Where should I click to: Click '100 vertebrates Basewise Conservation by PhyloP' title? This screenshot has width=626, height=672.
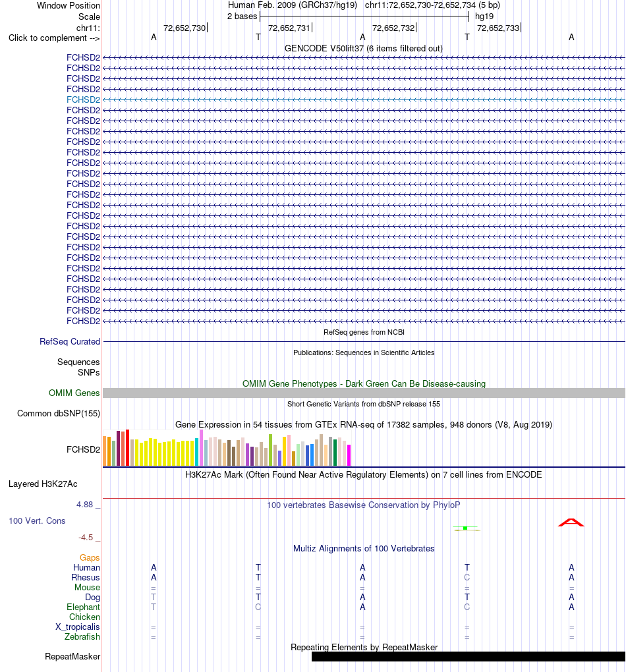tap(364, 505)
